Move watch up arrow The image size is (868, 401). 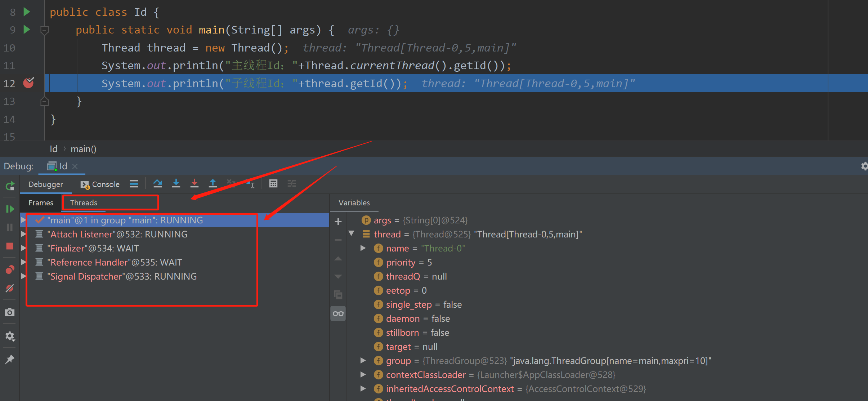[x=338, y=259]
